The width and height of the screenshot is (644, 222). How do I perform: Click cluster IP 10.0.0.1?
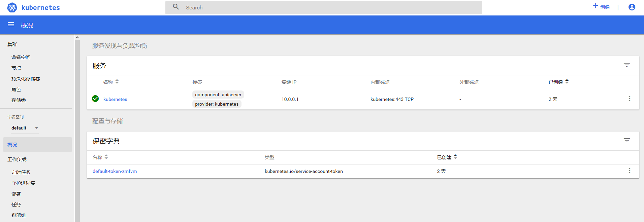click(x=290, y=99)
